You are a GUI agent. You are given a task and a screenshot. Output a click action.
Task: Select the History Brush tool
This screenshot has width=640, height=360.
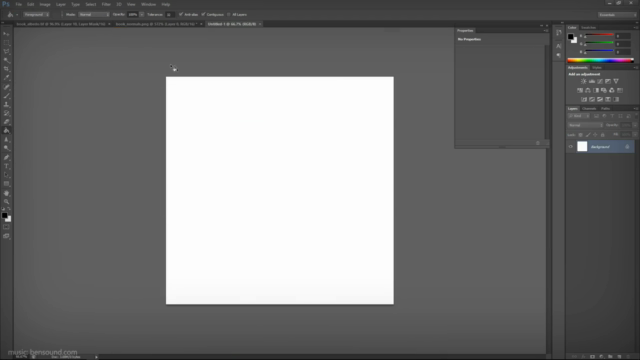[7, 113]
